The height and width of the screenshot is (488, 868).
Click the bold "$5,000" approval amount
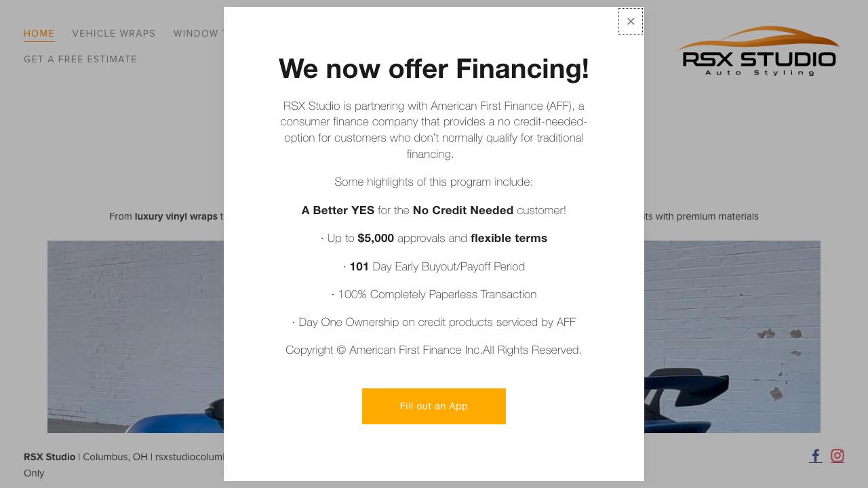[x=376, y=238]
